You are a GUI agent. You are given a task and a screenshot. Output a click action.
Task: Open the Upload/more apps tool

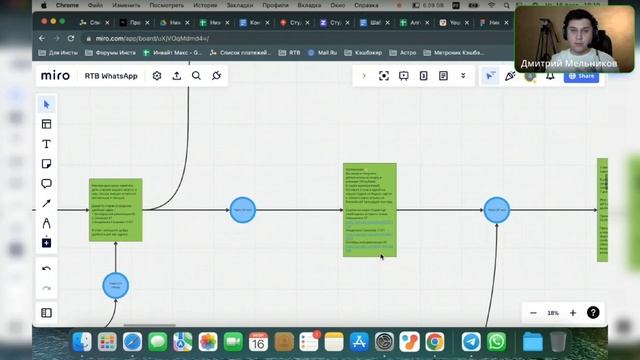coord(47,243)
